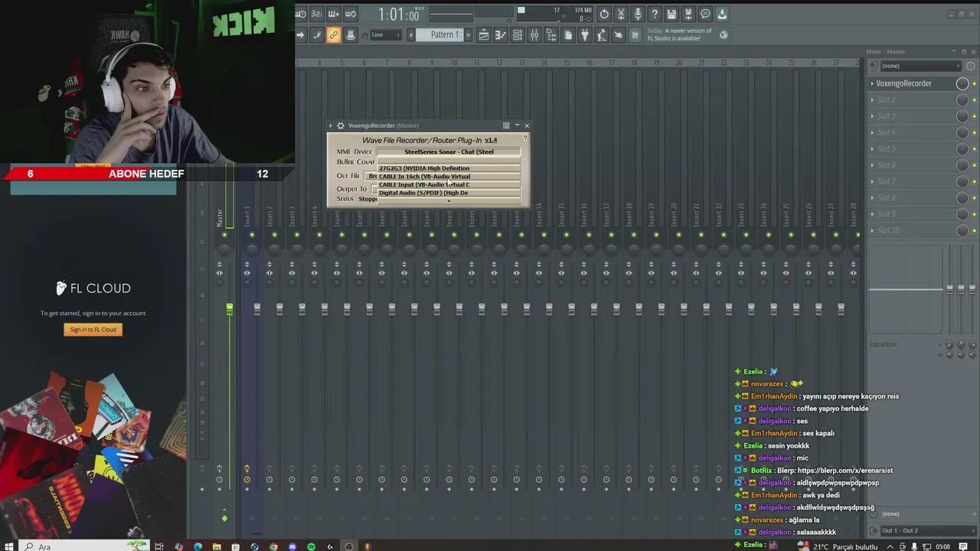Click the shopping cart store icon
980x551 pixels.
[x=635, y=34]
